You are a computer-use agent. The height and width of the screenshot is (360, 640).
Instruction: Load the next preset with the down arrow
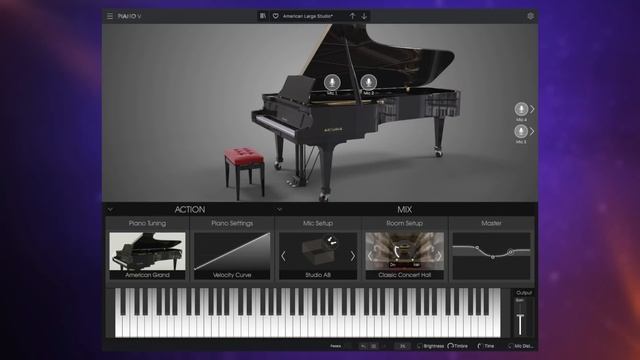[364, 16]
